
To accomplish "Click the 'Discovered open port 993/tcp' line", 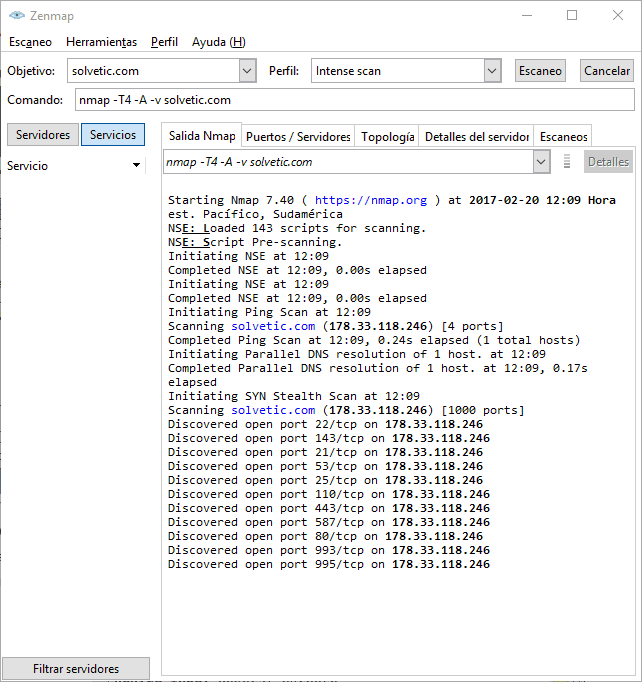I will pyautogui.click(x=329, y=550).
